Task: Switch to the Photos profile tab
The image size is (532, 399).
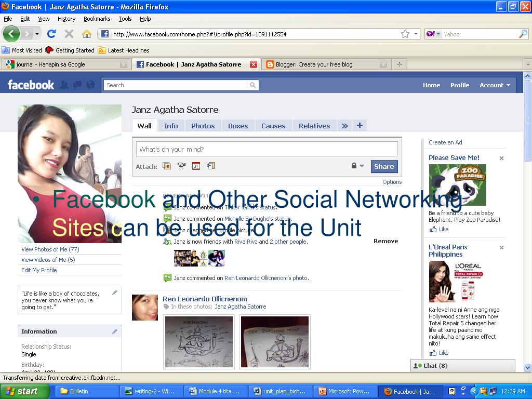Action: [203, 126]
